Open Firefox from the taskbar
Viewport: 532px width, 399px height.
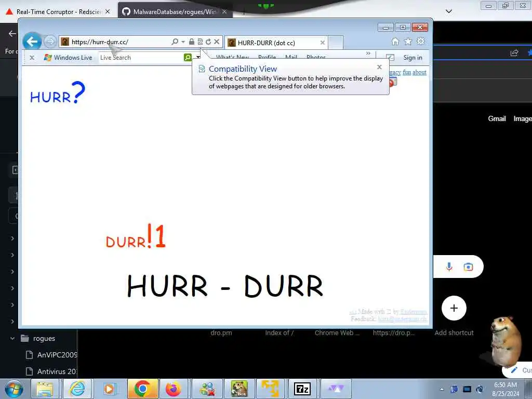[x=174, y=389]
